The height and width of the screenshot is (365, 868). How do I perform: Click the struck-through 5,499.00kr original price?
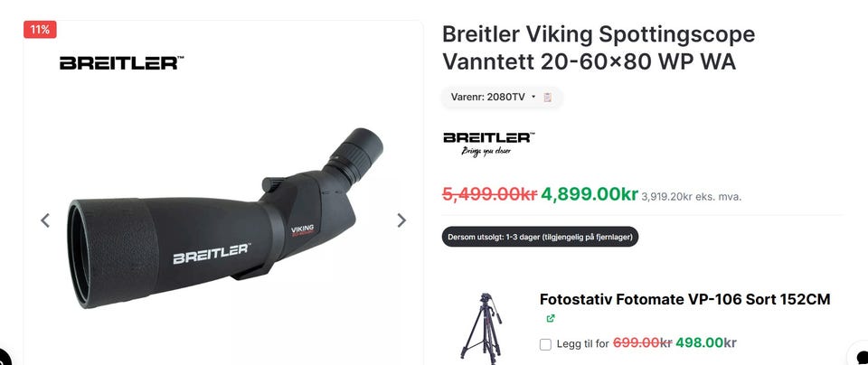pyautogui.click(x=489, y=194)
